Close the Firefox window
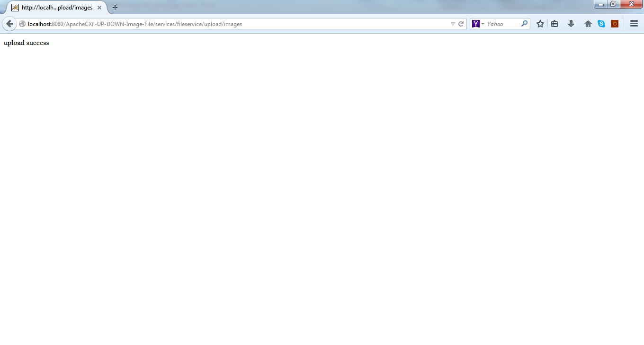644x345 pixels. 631,4
